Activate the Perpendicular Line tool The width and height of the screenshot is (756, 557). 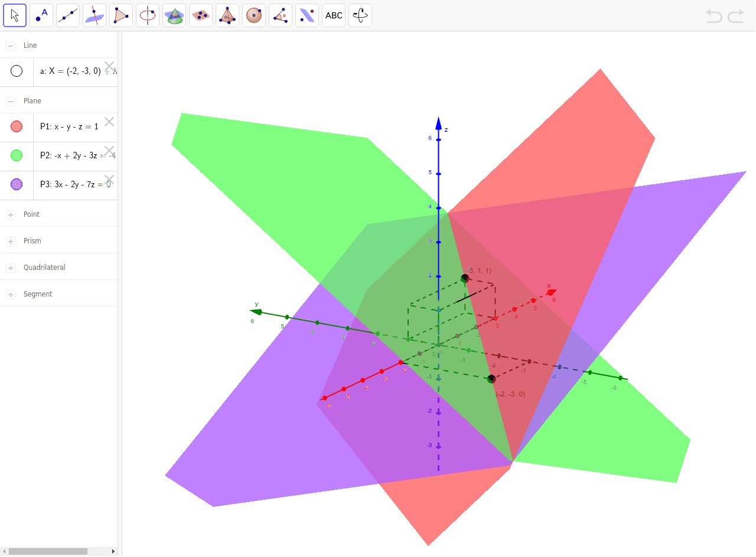pos(94,15)
